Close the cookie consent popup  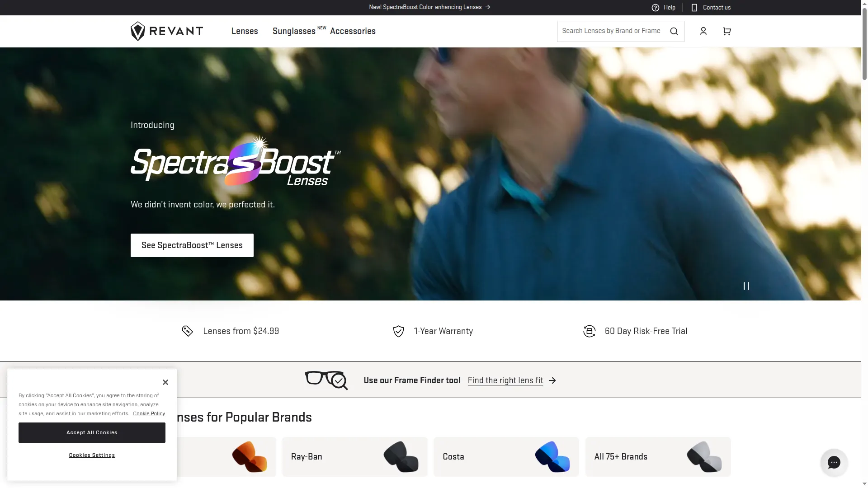pyautogui.click(x=165, y=382)
